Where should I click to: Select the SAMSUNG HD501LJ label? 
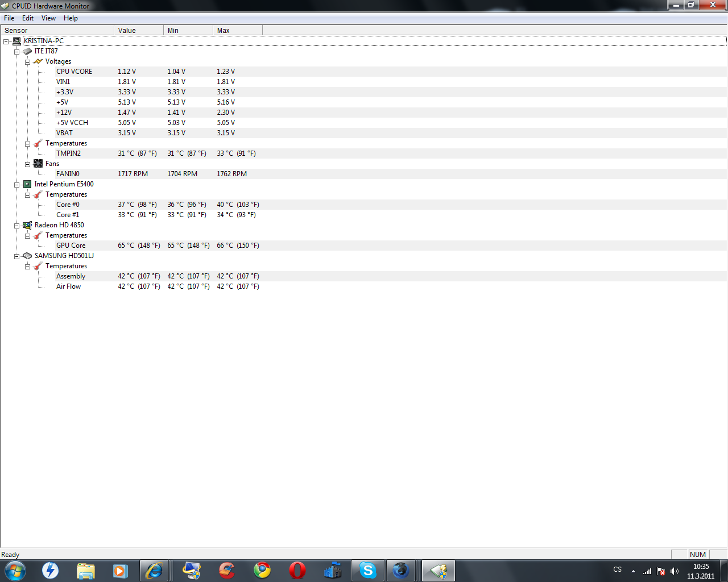pyautogui.click(x=64, y=256)
